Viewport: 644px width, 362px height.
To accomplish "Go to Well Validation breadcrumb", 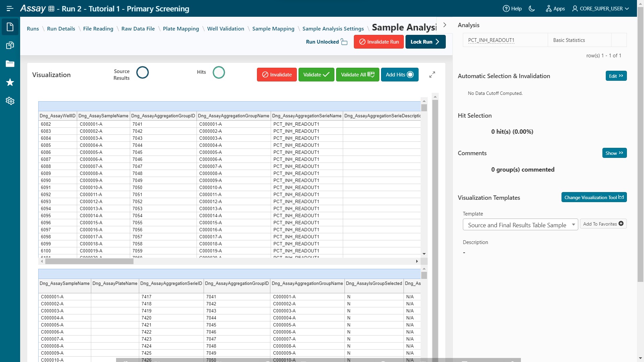I will tap(226, 28).
